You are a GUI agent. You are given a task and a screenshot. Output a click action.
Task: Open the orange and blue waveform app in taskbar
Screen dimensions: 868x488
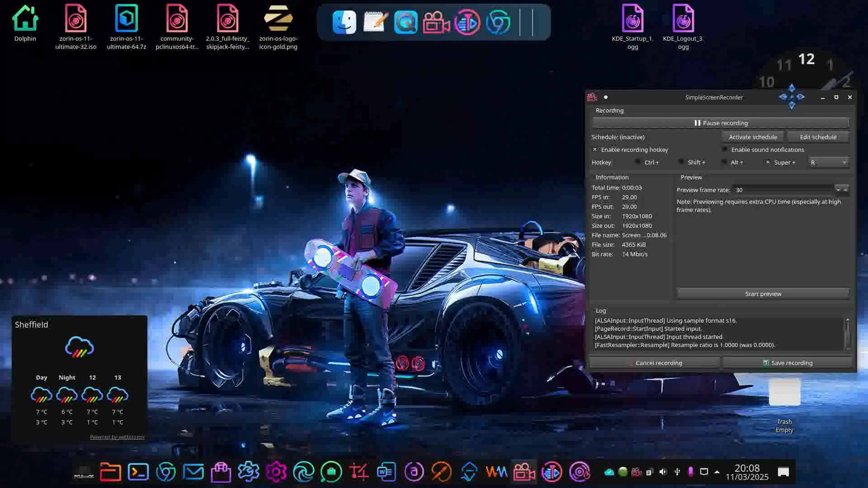497,472
